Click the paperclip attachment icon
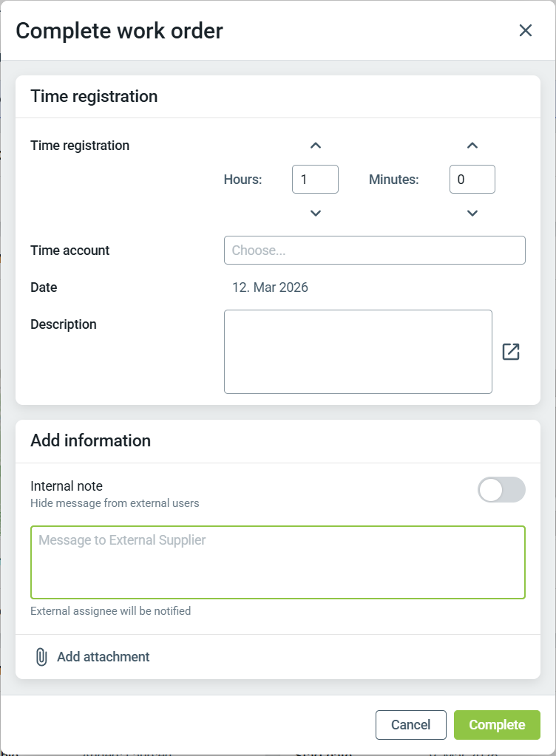This screenshot has width=556, height=756. [41, 657]
